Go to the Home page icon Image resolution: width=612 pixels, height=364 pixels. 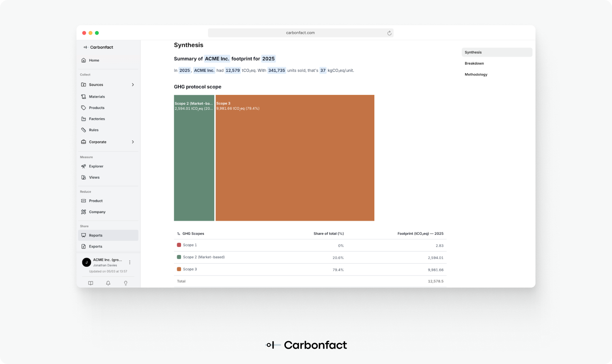pyautogui.click(x=84, y=60)
